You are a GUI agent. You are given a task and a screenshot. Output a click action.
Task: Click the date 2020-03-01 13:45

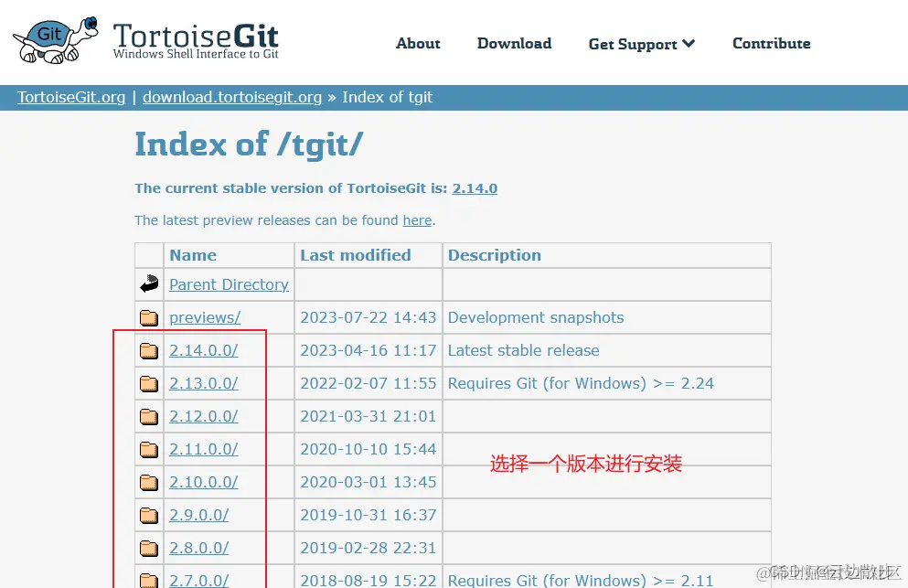369,483
